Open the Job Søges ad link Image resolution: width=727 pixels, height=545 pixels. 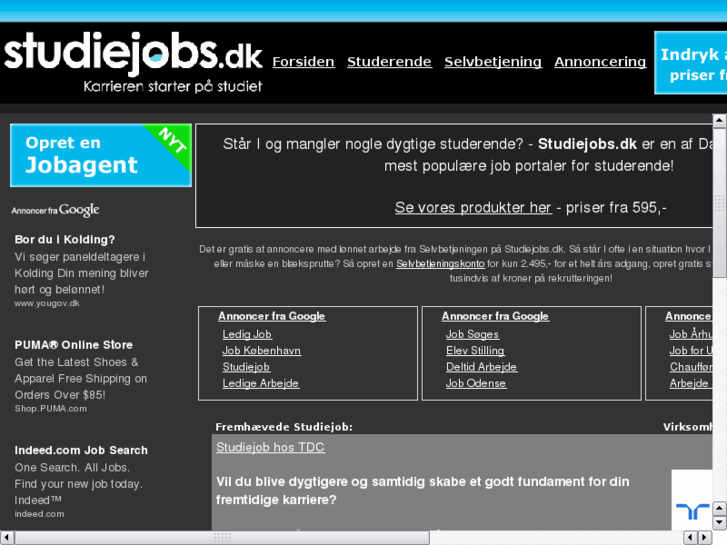coord(472,334)
